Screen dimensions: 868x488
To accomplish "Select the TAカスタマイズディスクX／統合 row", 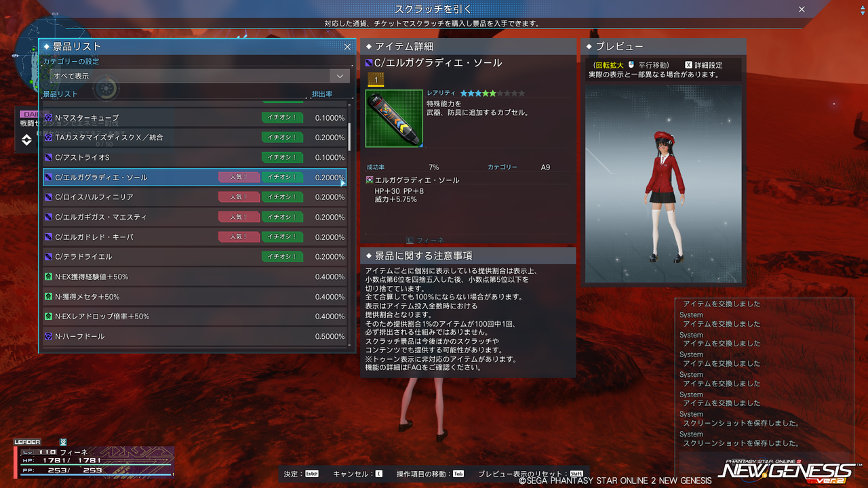I will 195,138.
